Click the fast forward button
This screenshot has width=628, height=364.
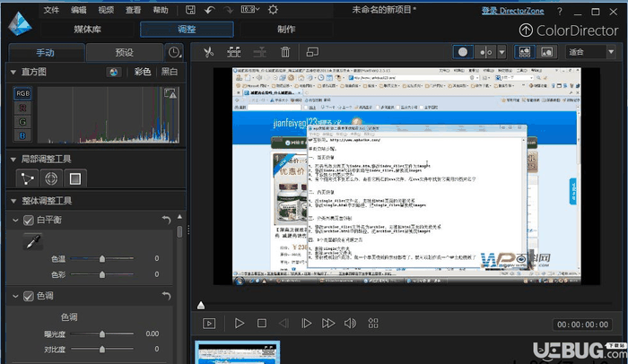click(328, 323)
